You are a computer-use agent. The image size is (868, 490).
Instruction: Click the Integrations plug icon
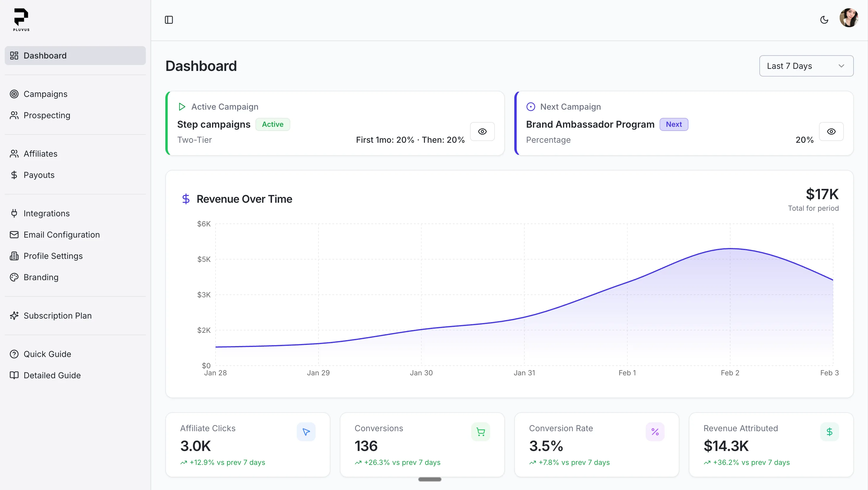pyautogui.click(x=14, y=213)
